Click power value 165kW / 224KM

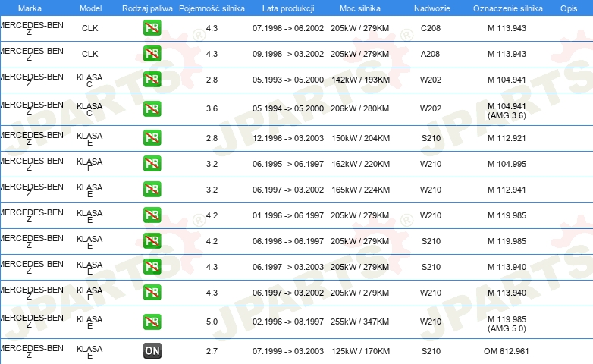point(360,190)
